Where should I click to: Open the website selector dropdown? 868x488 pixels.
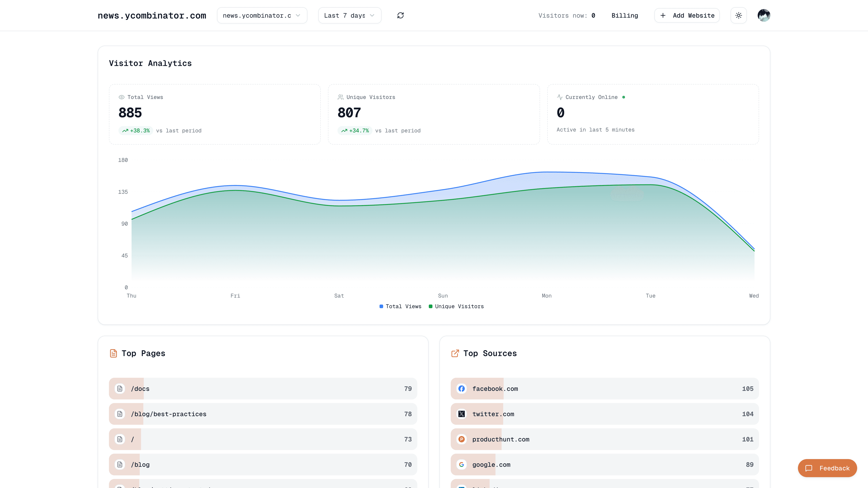(262, 15)
